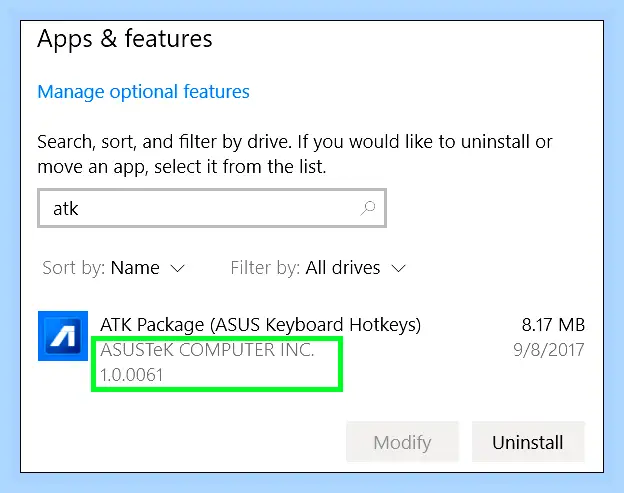Select ATK Package (ASUS Keyboard Hotkeys) title
This screenshot has width=624, height=493.
[x=260, y=325]
